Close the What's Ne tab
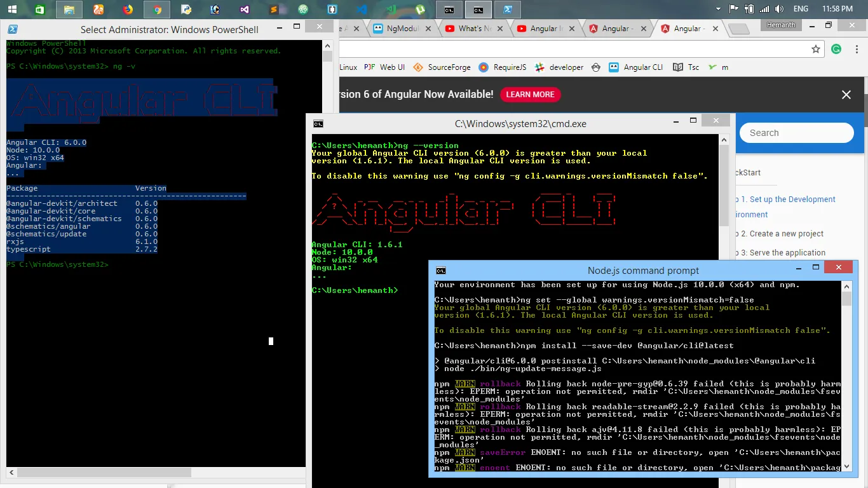This screenshot has height=488, width=868. [x=499, y=29]
